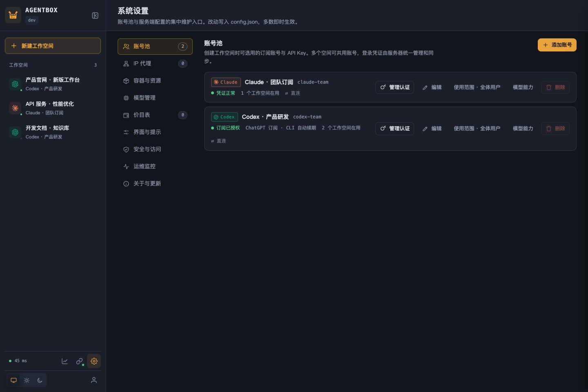This screenshot has width=588, height=392.
Task: Click the Claude icon beside API 服务
Action: coord(15,108)
